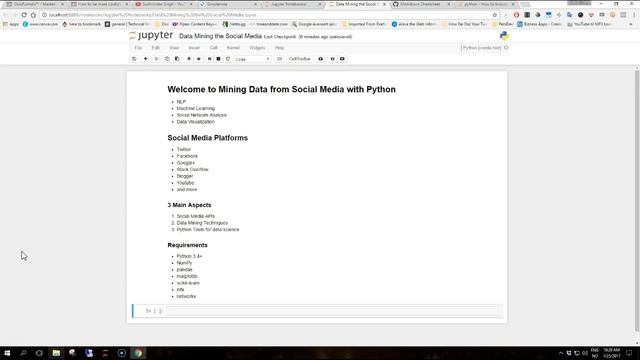The image size is (640, 360).
Task: Open Cortana circle icon on taskbar
Action: point(39,353)
